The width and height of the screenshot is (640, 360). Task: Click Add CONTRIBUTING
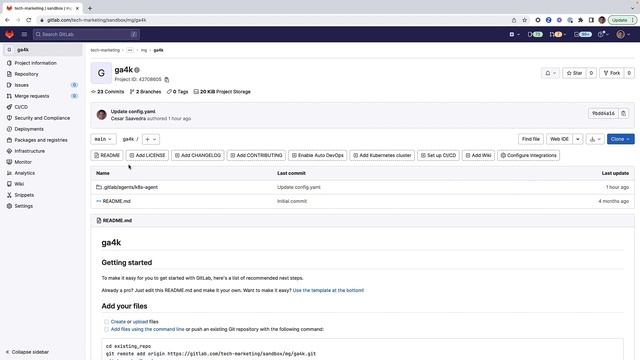pyautogui.click(x=256, y=156)
